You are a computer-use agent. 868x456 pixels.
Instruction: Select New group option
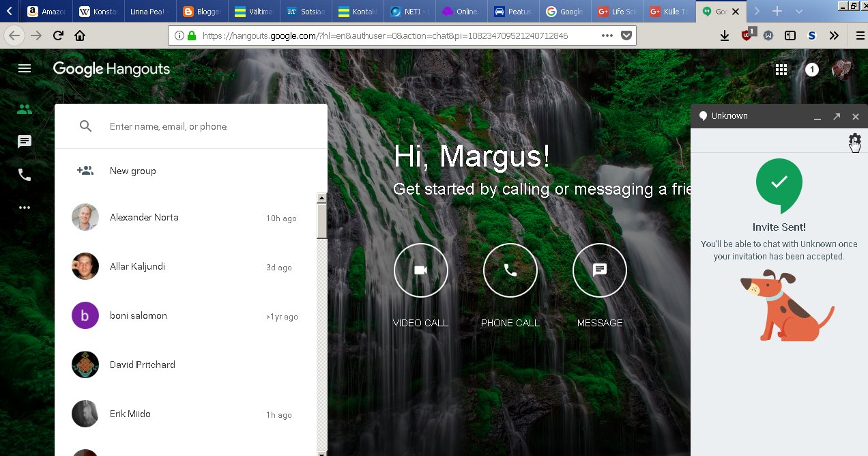click(191, 171)
